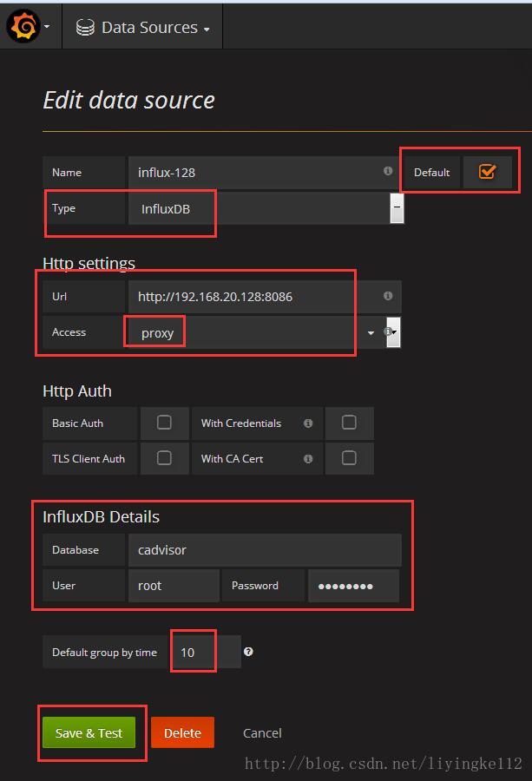Edit the Database field cadvisor
This screenshot has height=781, width=532.
point(265,550)
